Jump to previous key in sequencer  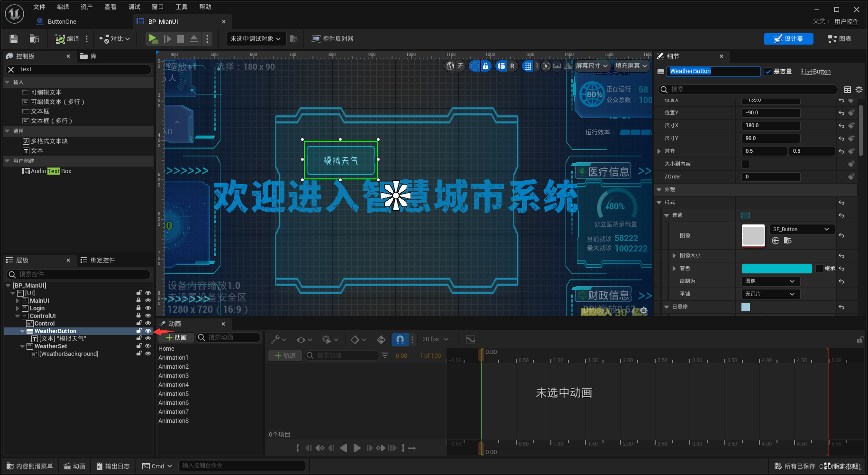pos(320,448)
